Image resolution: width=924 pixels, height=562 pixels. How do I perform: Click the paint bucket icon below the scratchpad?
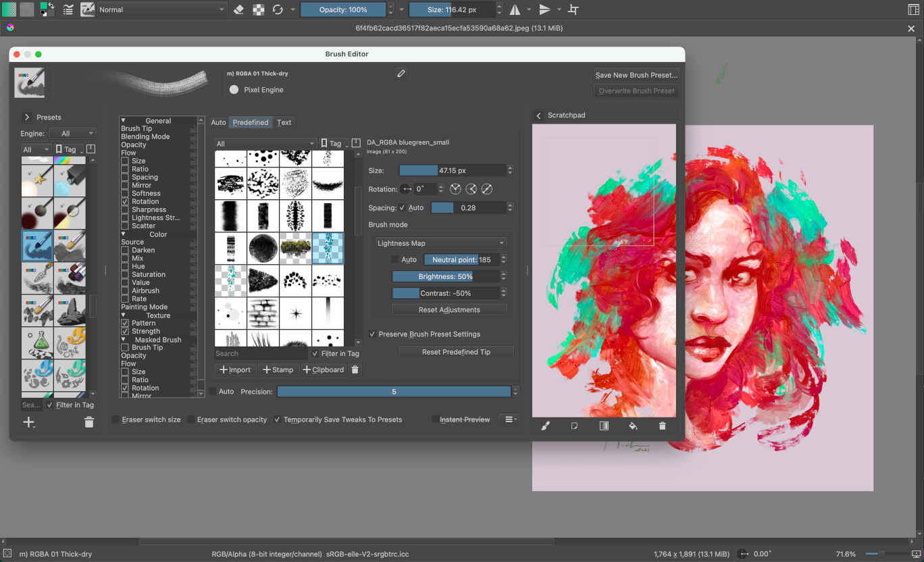tap(633, 426)
